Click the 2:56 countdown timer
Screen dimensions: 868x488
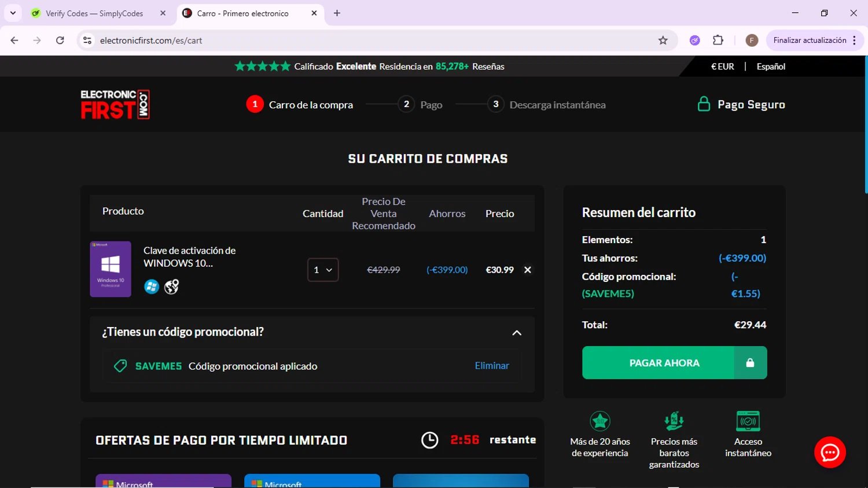465,440
